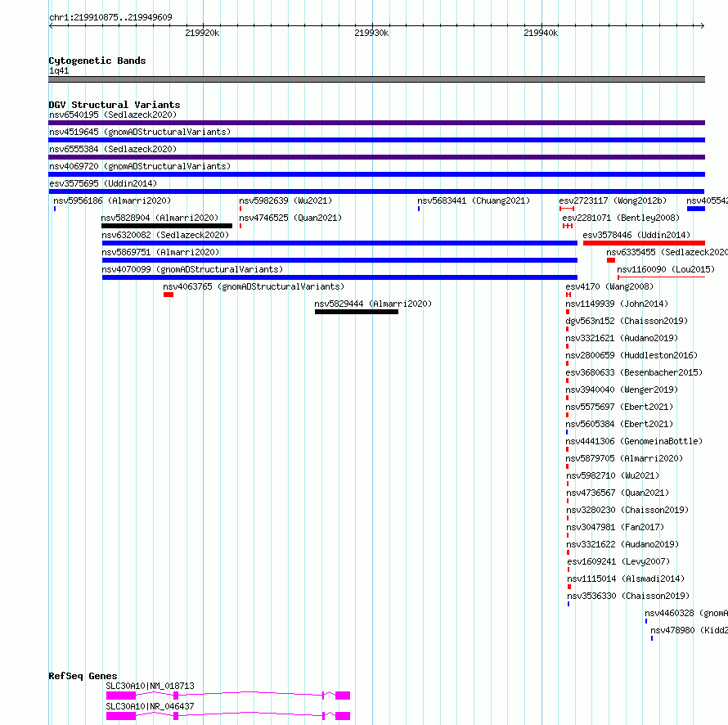Open the nsv4736567 (Quan2021) label
This screenshot has height=725, width=728.
(x=618, y=493)
